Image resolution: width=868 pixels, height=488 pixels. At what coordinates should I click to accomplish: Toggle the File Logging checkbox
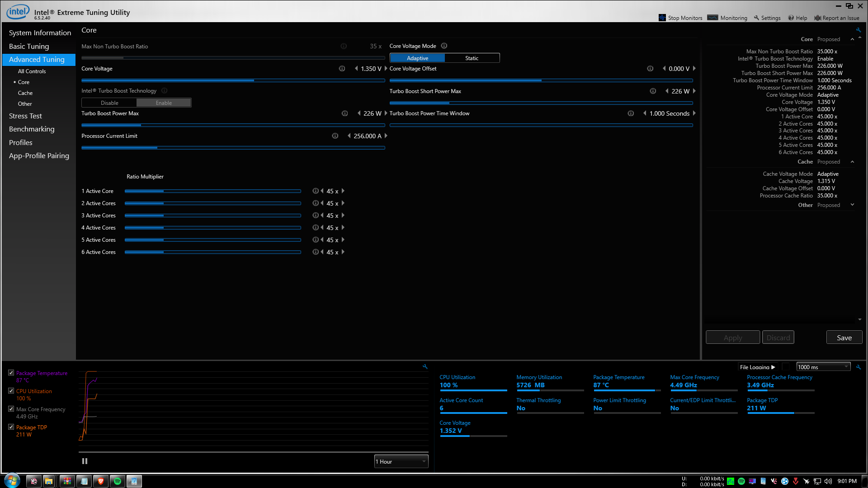point(786,367)
